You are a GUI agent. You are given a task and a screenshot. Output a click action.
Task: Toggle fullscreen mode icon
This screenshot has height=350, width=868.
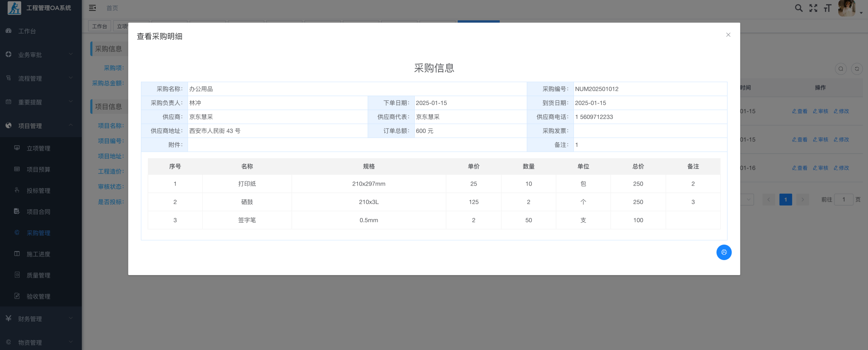pos(813,8)
